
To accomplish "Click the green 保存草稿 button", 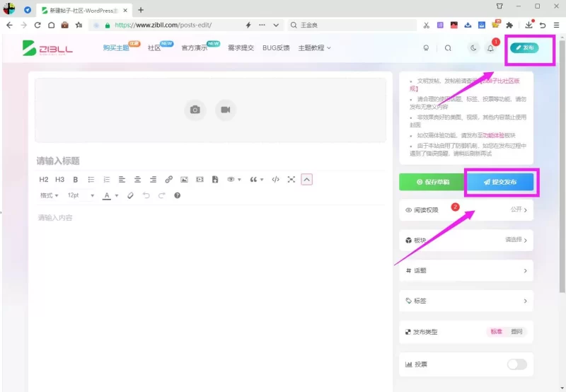I will [x=433, y=182].
